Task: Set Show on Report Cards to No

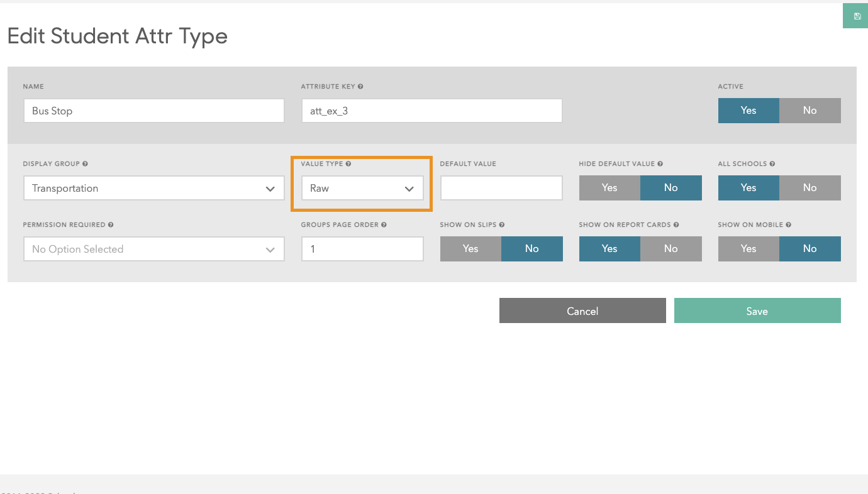Action: pyautogui.click(x=670, y=249)
